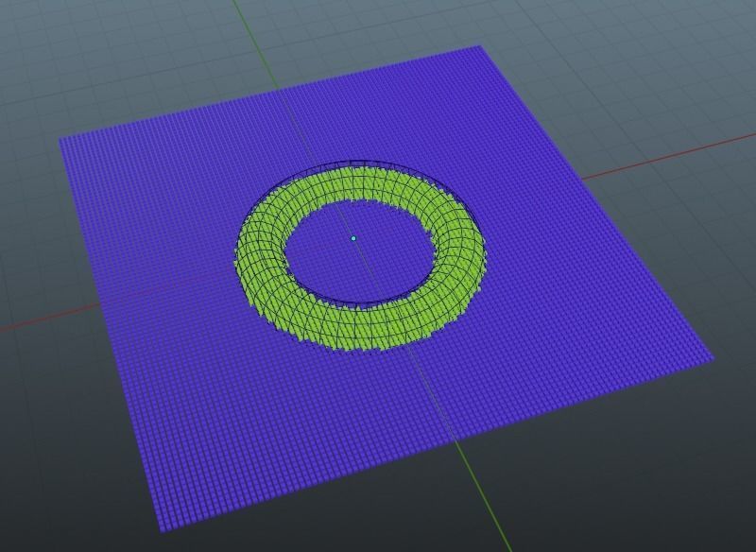Image resolution: width=756 pixels, height=552 pixels.
Task: Click the cyan pivot point inside the torus
Action: click(353, 238)
